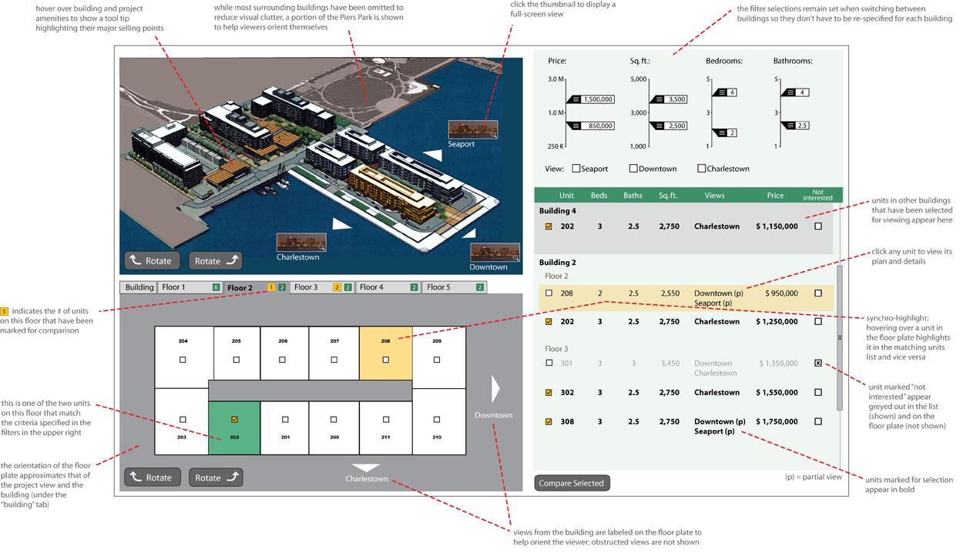Viewport: 963px width, 560px height.
Task: Check the box in floor plate unit 206
Action: (282, 360)
